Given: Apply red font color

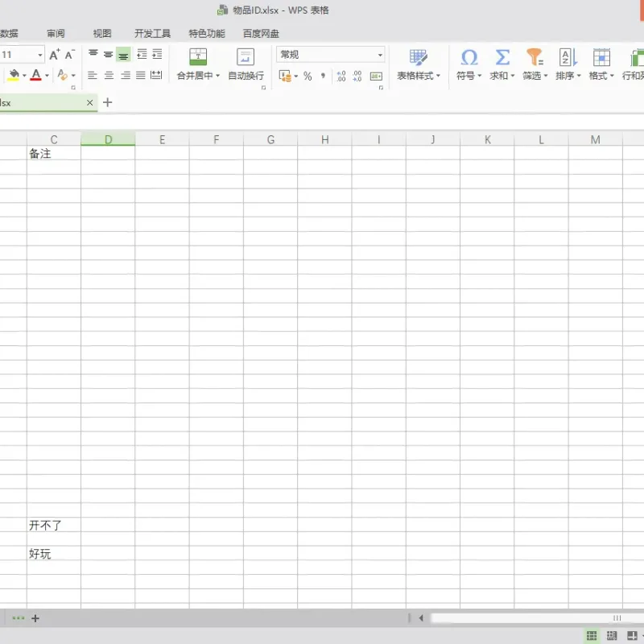Looking at the screenshot, I should [x=35, y=75].
